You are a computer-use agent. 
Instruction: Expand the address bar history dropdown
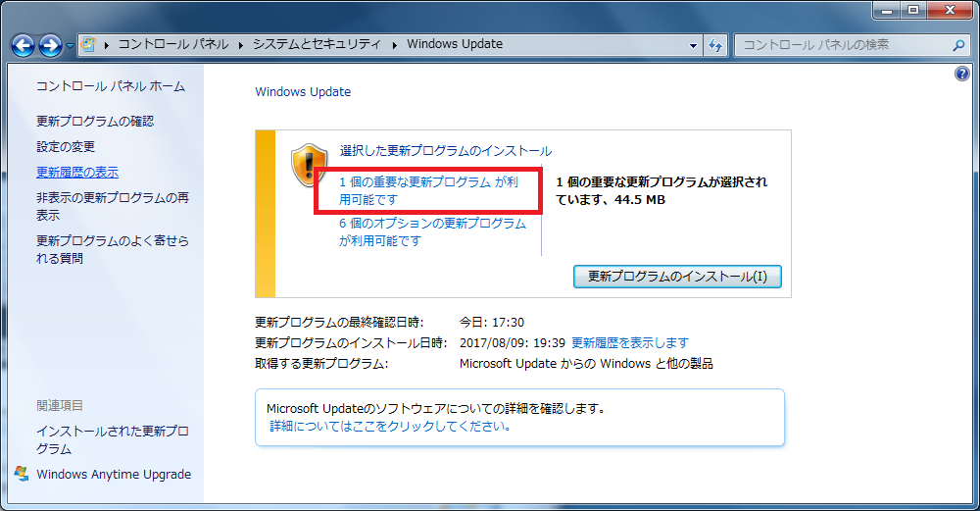693,45
